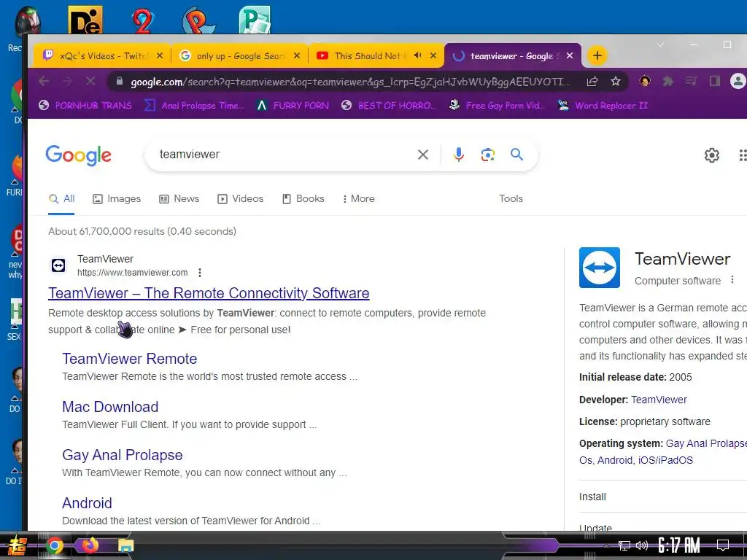
Task: Open three-dot menu beside teamviewer.com result
Action: tap(200, 273)
